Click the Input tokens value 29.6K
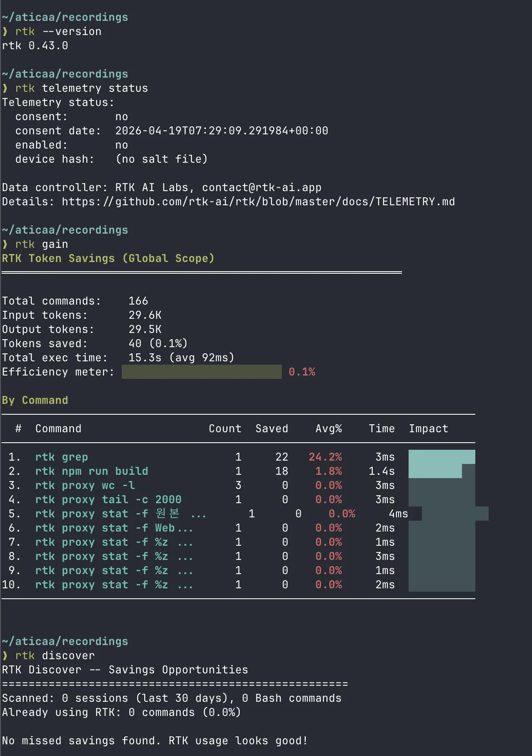532x756 pixels. [x=145, y=315]
